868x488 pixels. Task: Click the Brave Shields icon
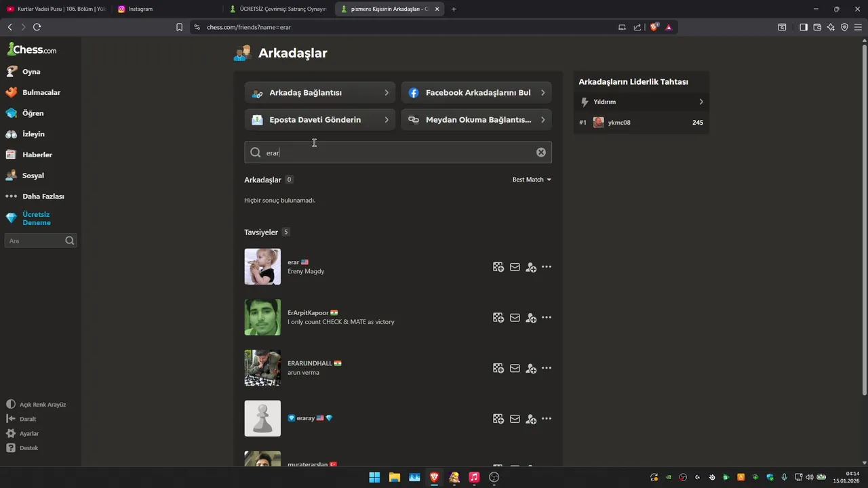654,27
